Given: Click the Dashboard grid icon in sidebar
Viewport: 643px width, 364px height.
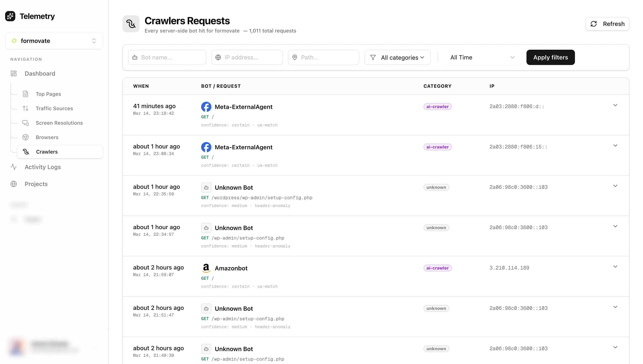Looking at the screenshot, I should click(x=14, y=73).
